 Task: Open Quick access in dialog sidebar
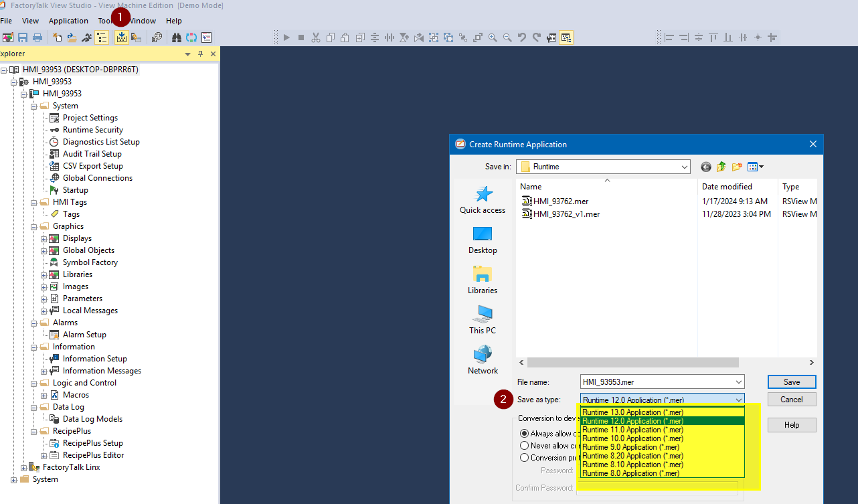(x=483, y=200)
